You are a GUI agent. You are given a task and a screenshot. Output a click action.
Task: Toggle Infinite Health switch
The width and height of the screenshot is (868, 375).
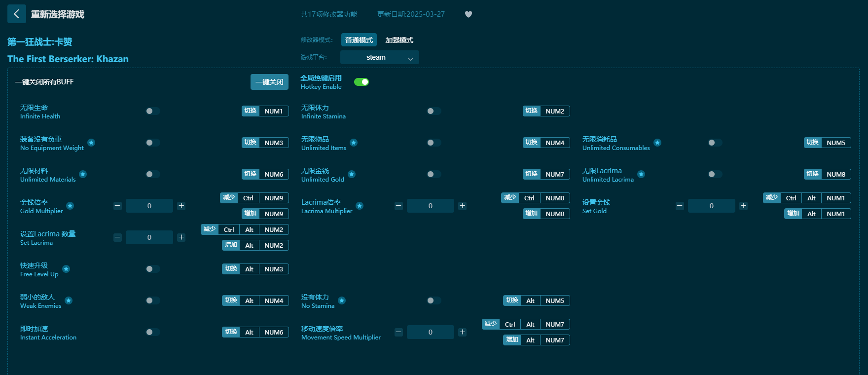[x=153, y=111]
